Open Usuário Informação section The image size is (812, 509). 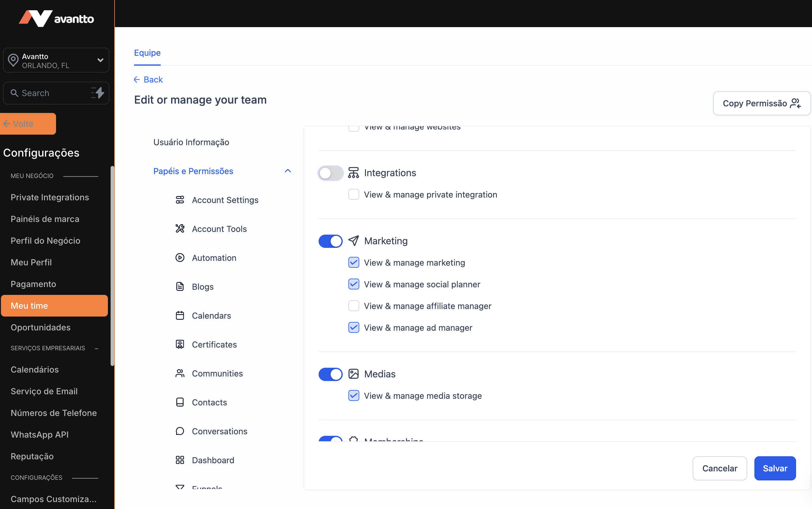191,142
